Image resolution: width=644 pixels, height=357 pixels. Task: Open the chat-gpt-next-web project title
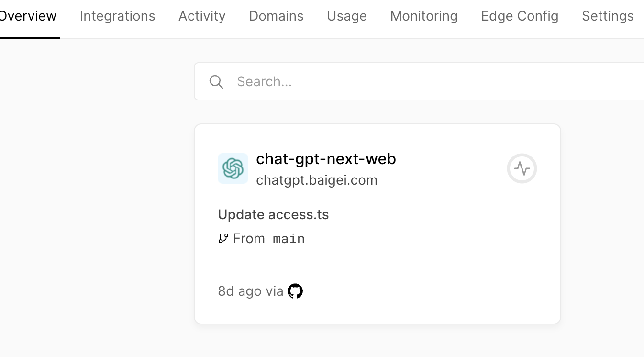[x=326, y=159]
